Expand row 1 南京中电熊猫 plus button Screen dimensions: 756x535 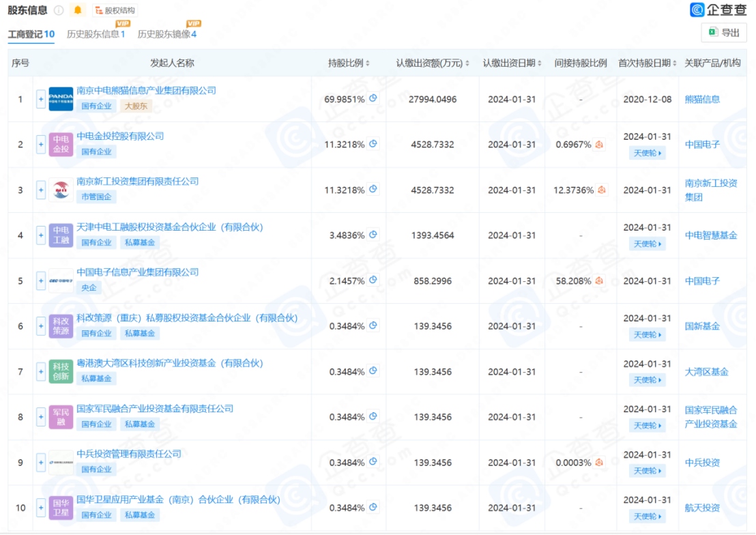pos(41,99)
